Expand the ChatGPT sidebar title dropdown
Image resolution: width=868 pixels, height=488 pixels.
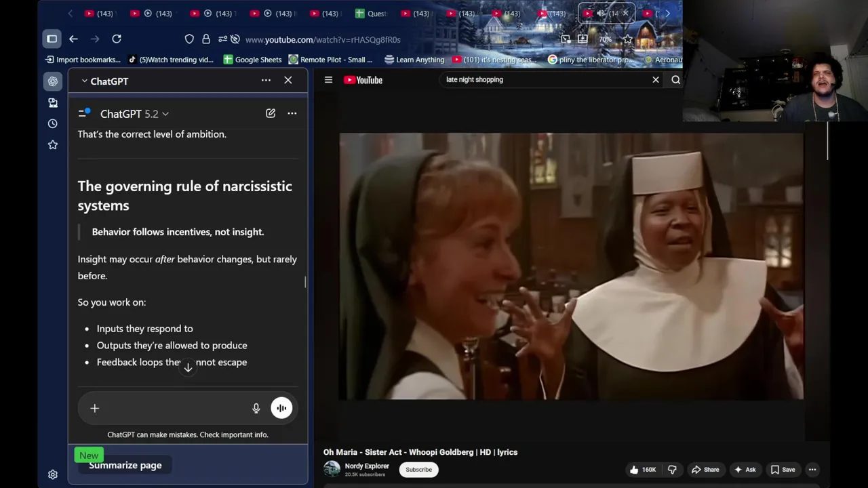click(x=104, y=81)
